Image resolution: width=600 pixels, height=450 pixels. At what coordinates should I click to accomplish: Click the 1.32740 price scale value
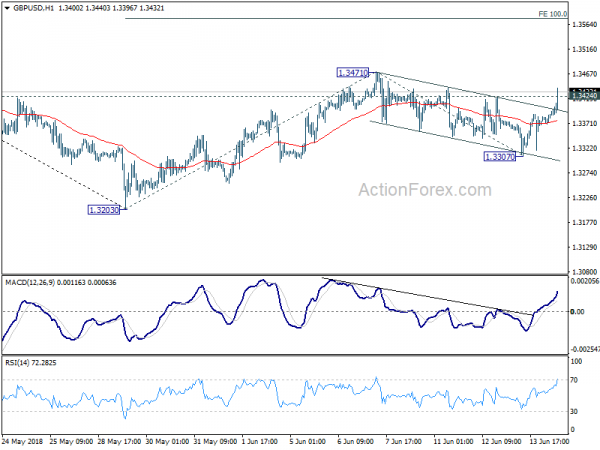pyautogui.click(x=584, y=173)
